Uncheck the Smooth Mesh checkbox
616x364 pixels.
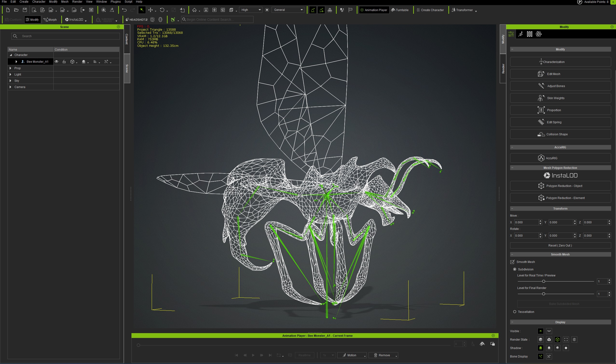tap(512, 262)
